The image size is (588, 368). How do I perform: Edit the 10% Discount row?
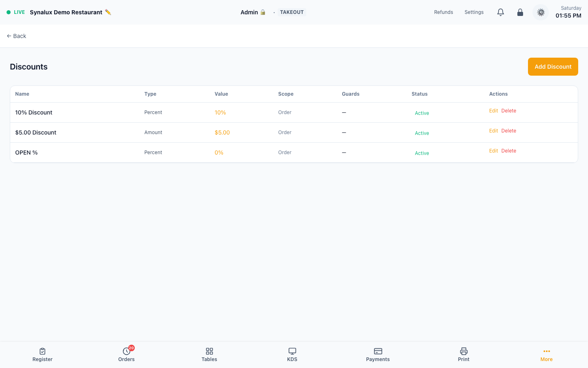coord(494,111)
